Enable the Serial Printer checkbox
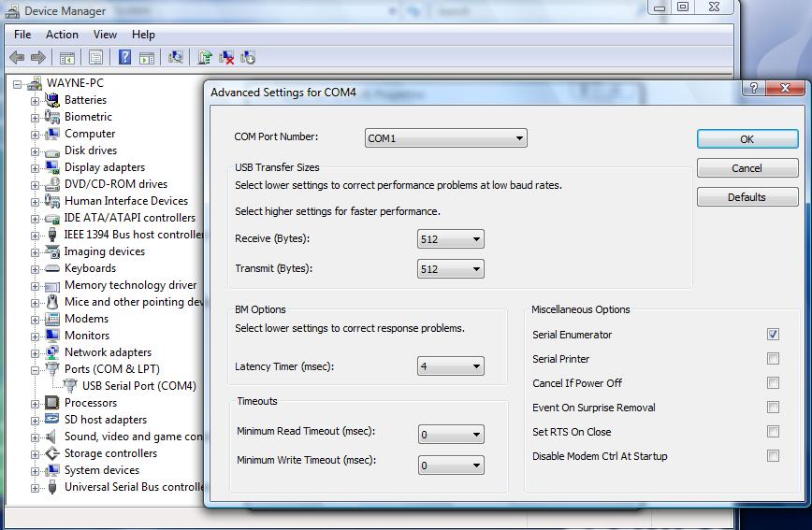 pyautogui.click(x=773, y=359)
